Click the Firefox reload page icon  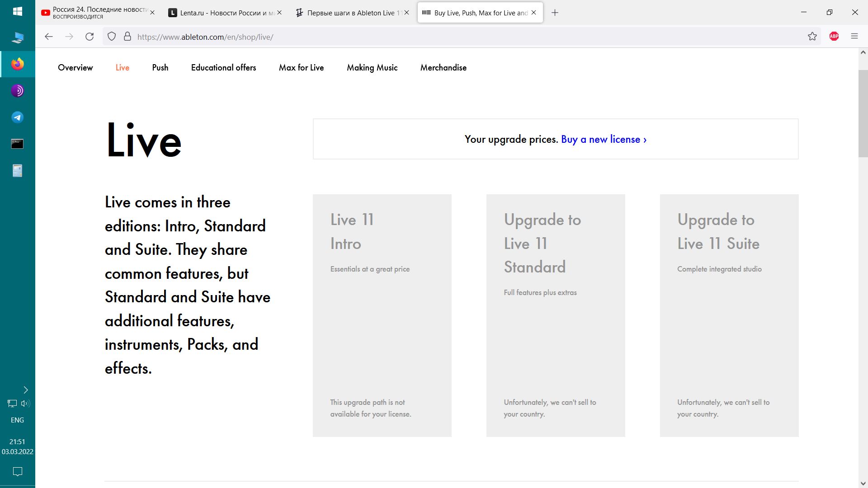90,37
